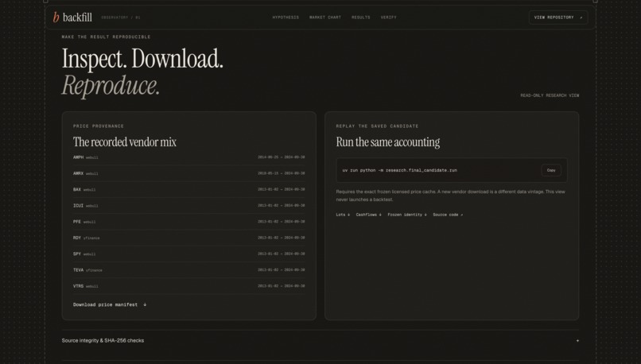
Task: Select the PFE ticker row
Action: point(188,222)
